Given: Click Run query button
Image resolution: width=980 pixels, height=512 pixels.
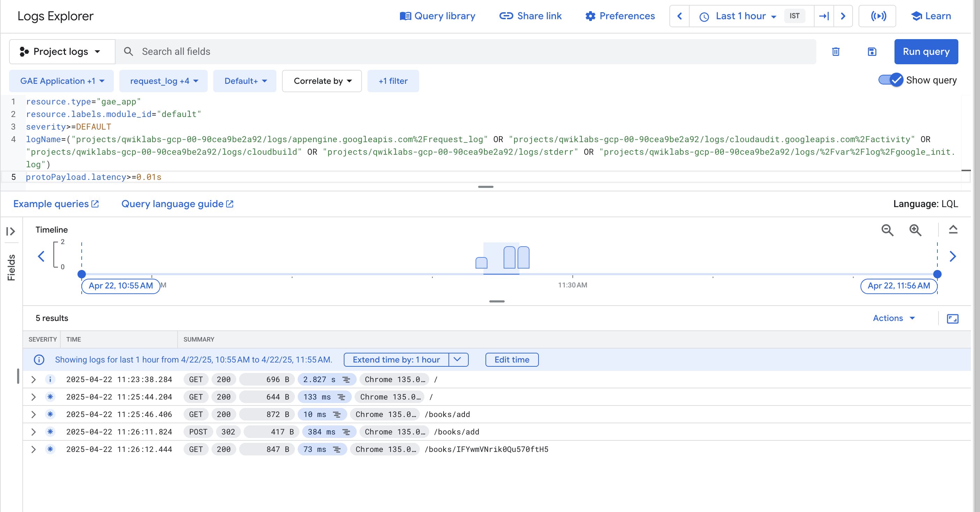Looking at the screenshot, I should [926, 51].
